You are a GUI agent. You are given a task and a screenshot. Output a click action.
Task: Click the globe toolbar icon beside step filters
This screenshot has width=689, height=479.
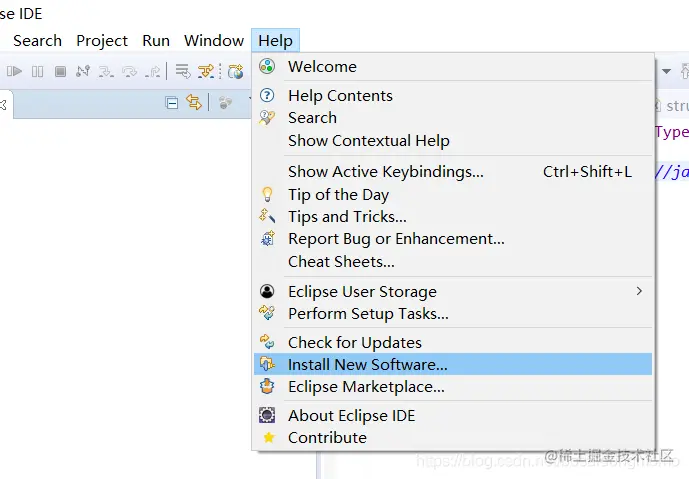coord(236,71)
